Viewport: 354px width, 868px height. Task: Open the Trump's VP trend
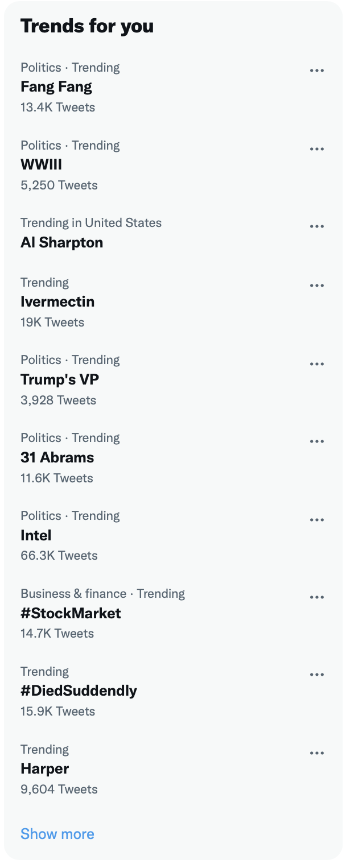[x=173, y=380]
